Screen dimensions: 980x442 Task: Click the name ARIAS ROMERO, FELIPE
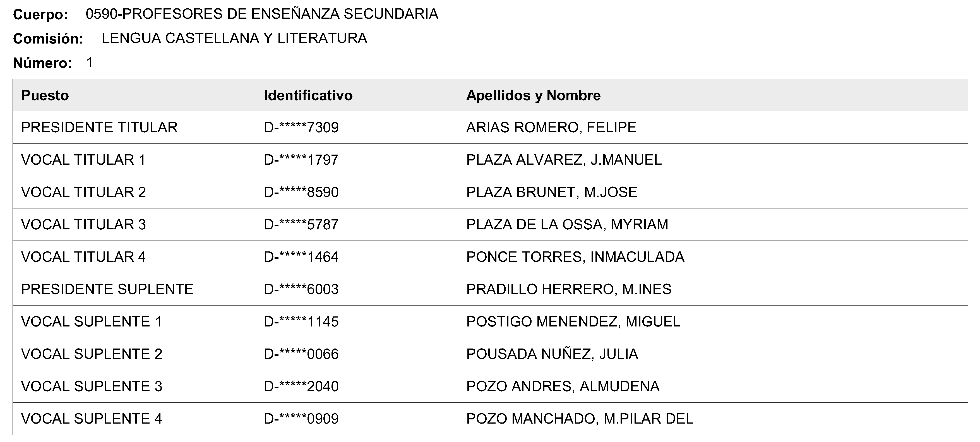point(551,128)
